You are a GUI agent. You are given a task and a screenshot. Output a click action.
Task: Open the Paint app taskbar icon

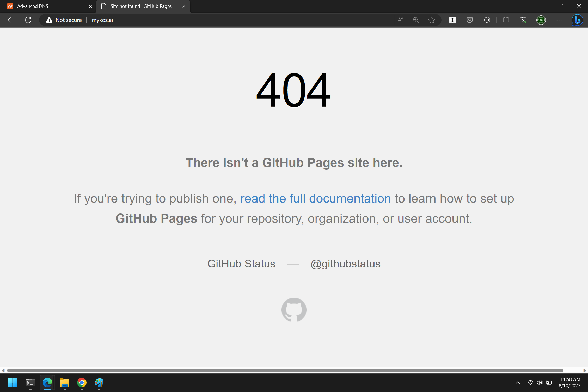click(x=99, y=383)
